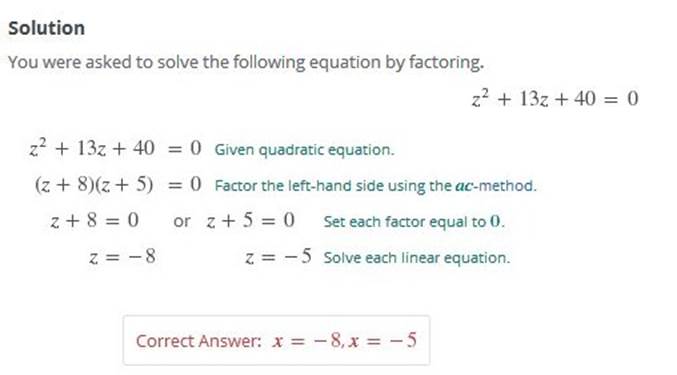
Task: Click x = −8 in the correct answer box
Action: [x=308, y=341]
